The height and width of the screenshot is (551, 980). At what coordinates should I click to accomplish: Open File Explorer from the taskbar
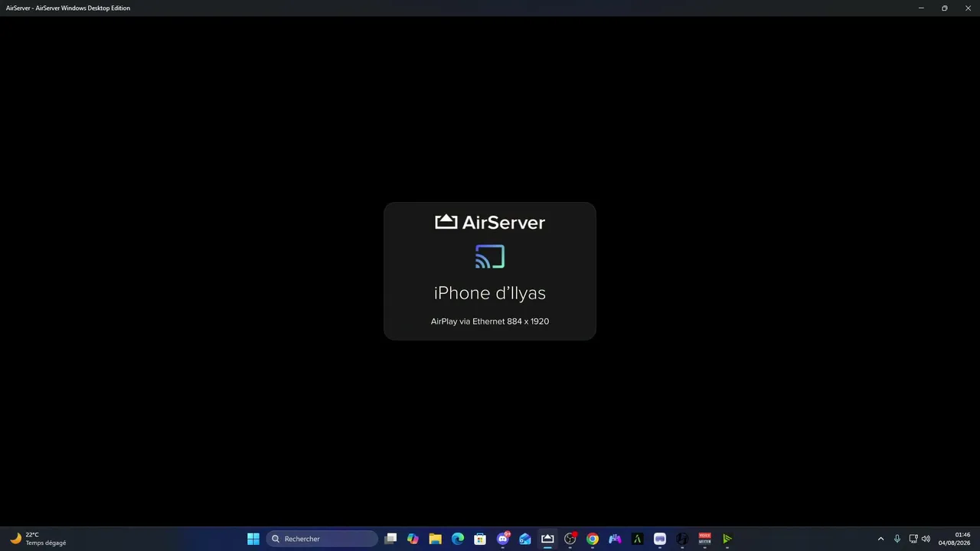(x=435, y=539)
